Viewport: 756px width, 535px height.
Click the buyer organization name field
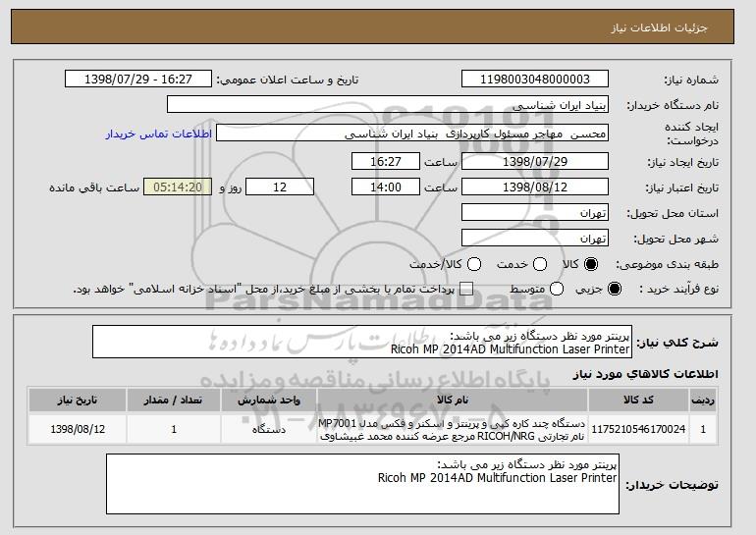(x=388, y=105)
